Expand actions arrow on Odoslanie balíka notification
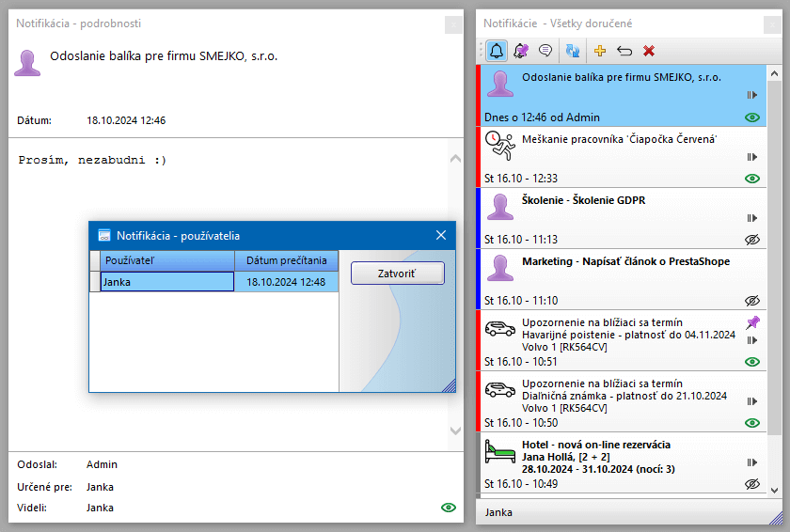This screenshot has width=790, height=532. point(751,95)
